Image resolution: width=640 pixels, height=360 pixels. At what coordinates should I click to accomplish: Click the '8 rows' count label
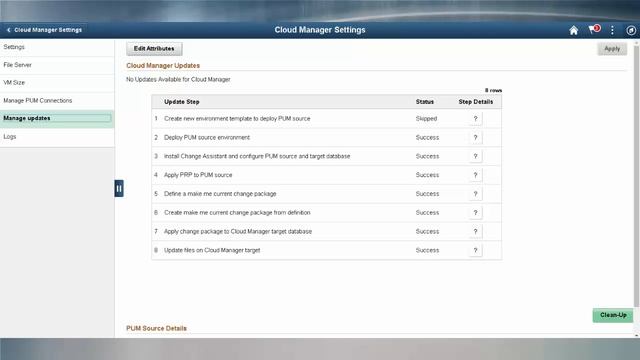[x=493, y=90]
